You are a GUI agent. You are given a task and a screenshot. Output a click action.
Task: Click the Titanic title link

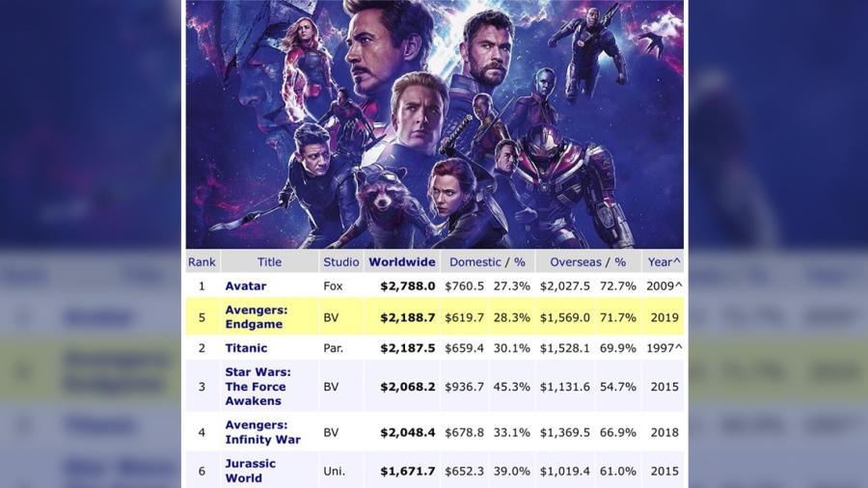pos(246,348)
